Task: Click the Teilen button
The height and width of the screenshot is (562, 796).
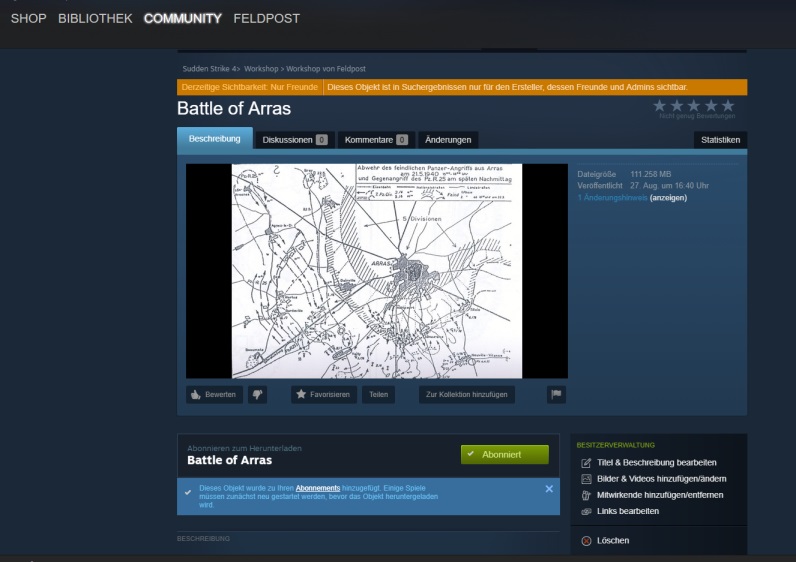Action: pyautogui.click(x=378, y=394)
